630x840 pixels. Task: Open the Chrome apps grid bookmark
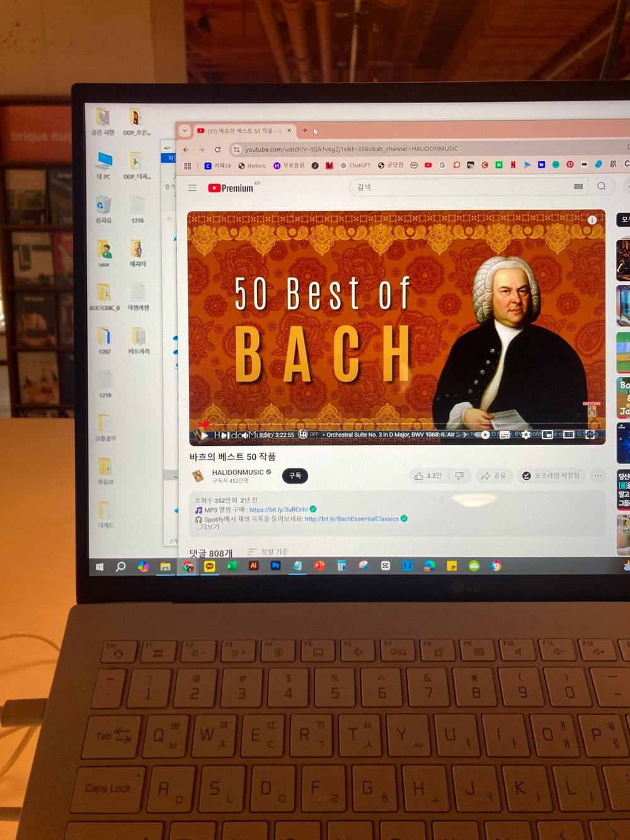click(187, 166)
